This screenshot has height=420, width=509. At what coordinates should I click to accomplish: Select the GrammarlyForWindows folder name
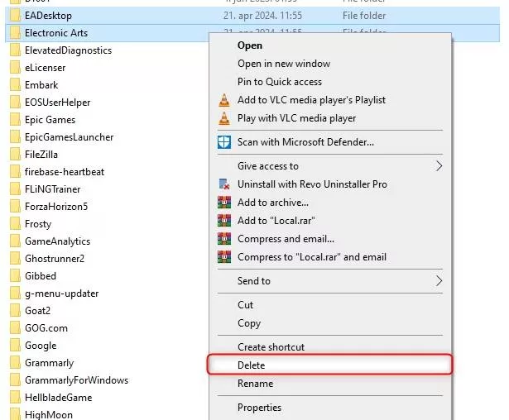[77, 380]
